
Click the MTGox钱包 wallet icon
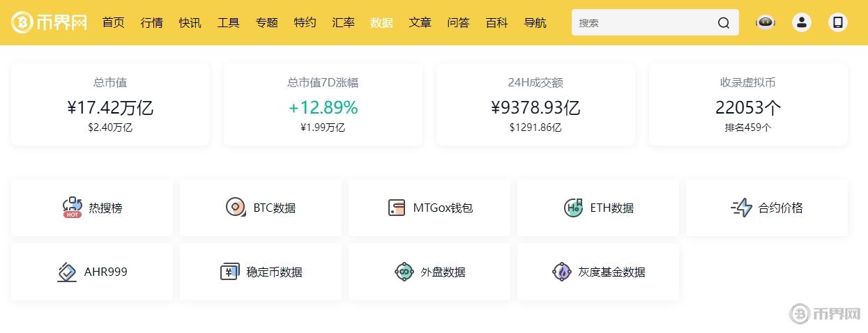(397, 208)
